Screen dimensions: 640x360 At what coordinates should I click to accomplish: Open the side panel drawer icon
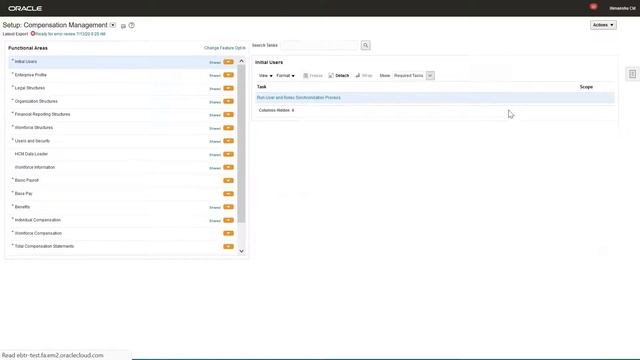(x=632, y=74)
